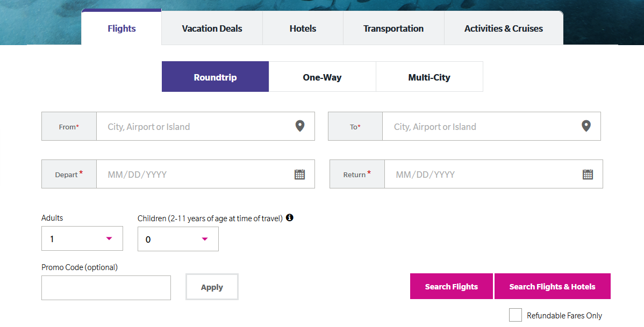
Task: Select the Roundtrip trip type
Action: coord(215,77)
